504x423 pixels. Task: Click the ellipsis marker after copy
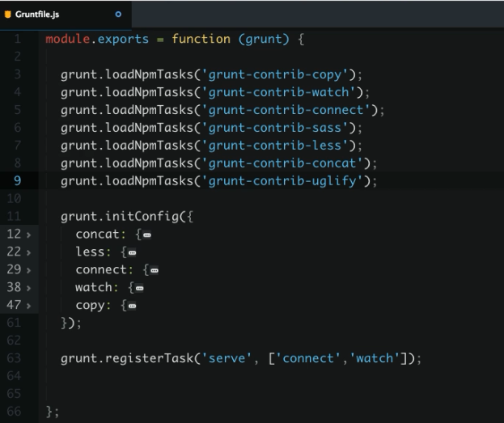click(132, 306)
